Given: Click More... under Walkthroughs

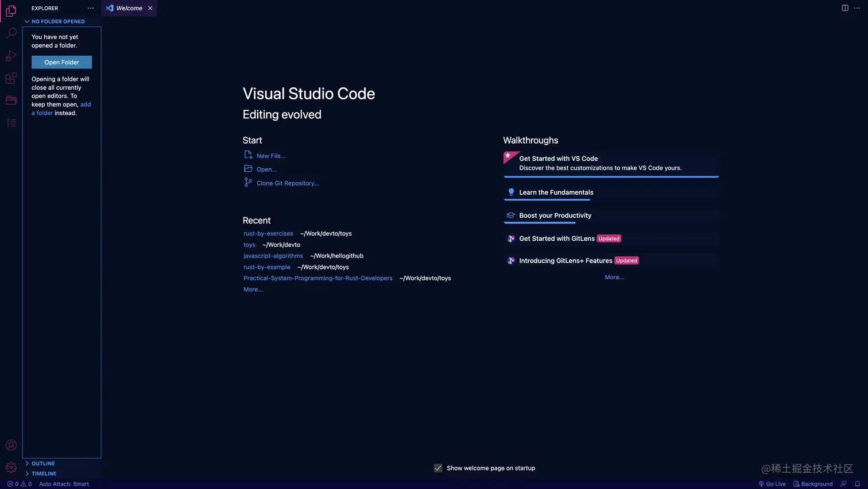Looking at the screenshot, I should [x=614, y=277].
